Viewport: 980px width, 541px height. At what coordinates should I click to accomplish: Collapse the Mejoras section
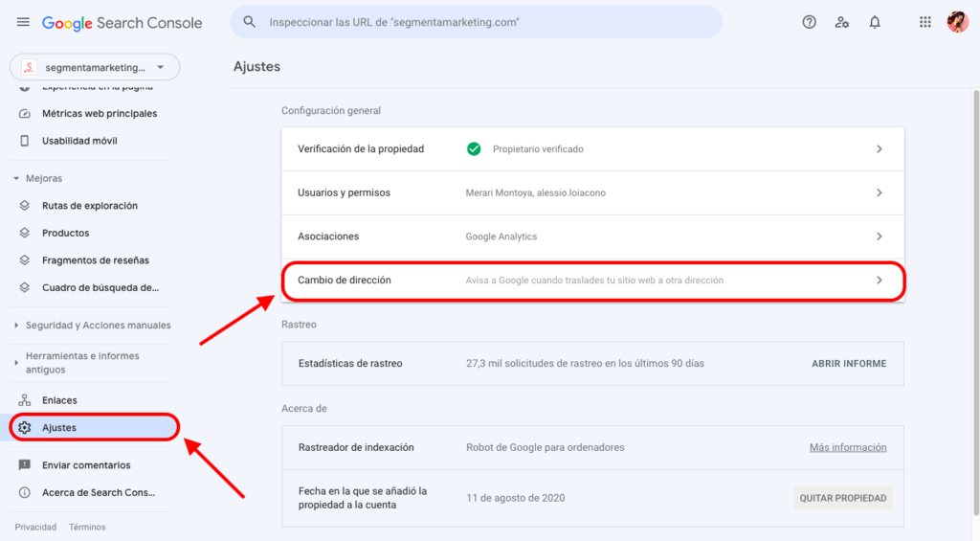(x=16, y=178)
